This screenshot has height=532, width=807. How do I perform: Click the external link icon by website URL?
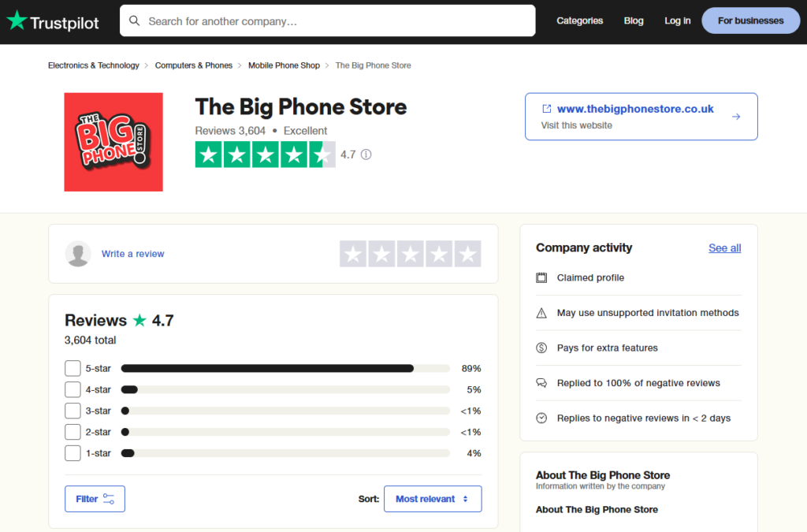pos(547,109)
